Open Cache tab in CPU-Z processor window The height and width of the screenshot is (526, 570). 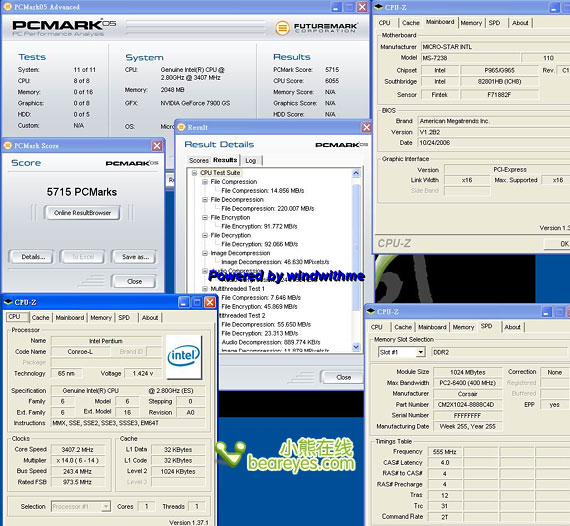[x=40, y=317]
